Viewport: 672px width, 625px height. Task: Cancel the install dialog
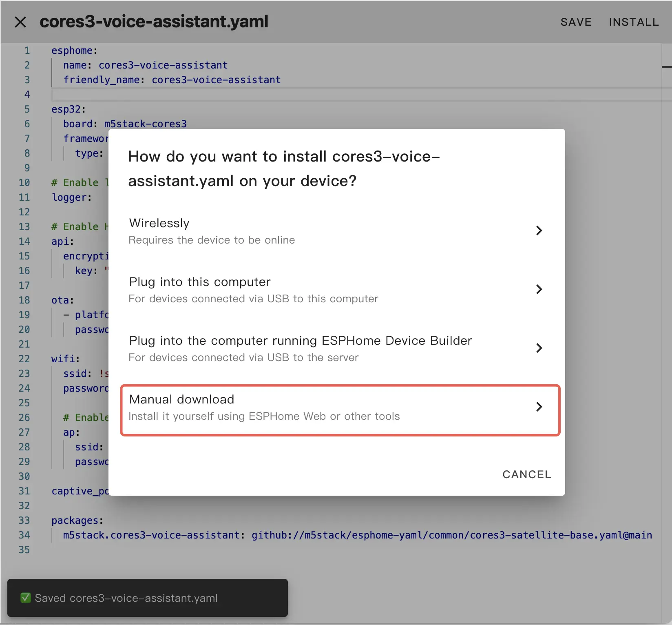526,474
